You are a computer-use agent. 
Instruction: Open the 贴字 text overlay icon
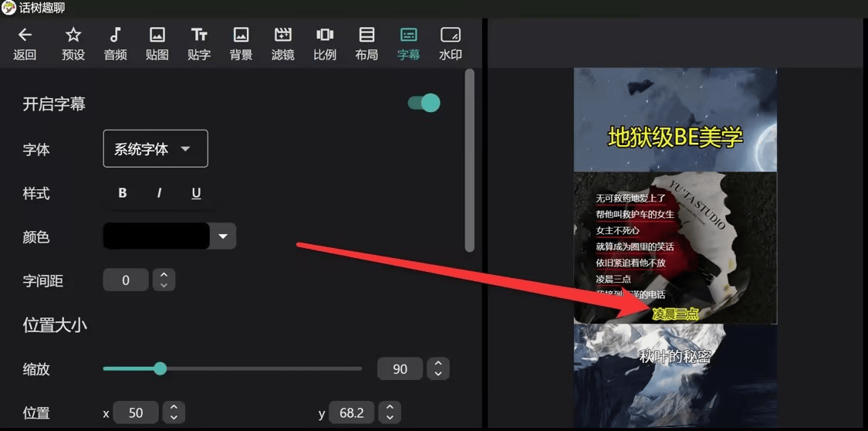199,36
